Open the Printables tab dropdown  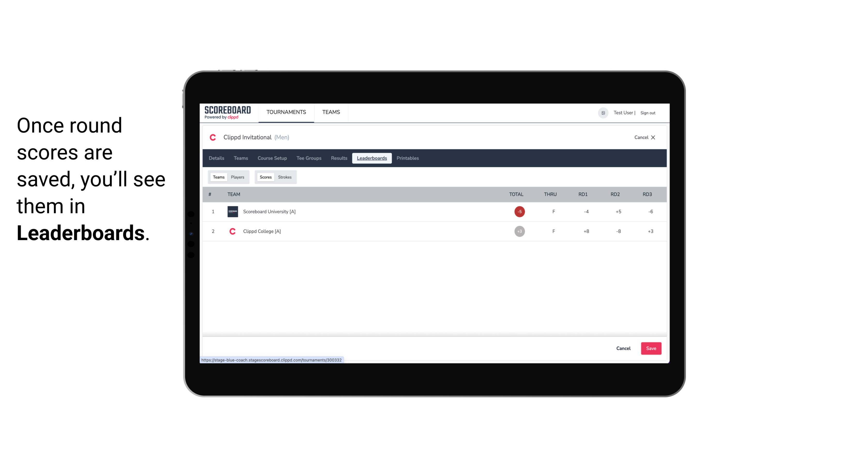pos(407,158)
